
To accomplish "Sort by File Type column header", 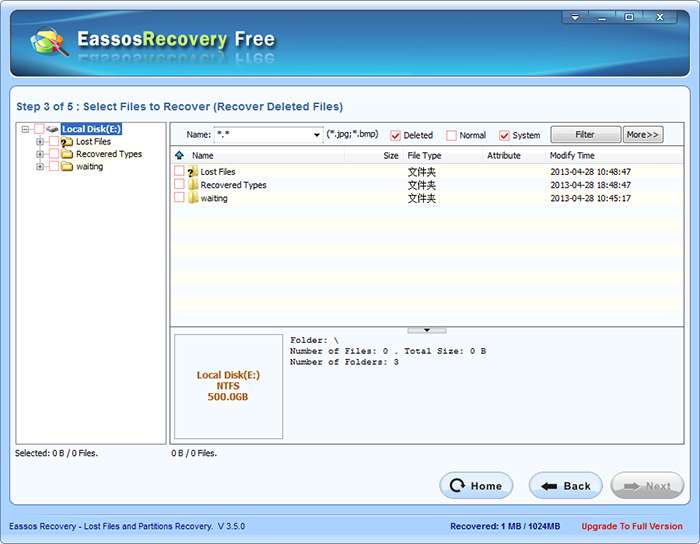I will pyautogui.click(x=424, y=155).
